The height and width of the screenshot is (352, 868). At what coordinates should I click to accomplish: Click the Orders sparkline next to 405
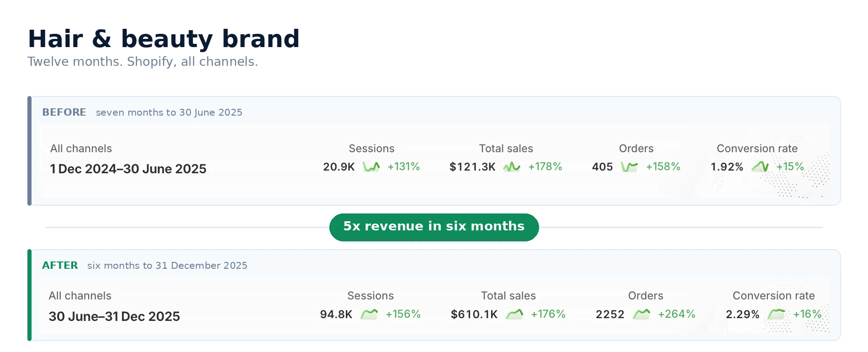pos(630,167)
